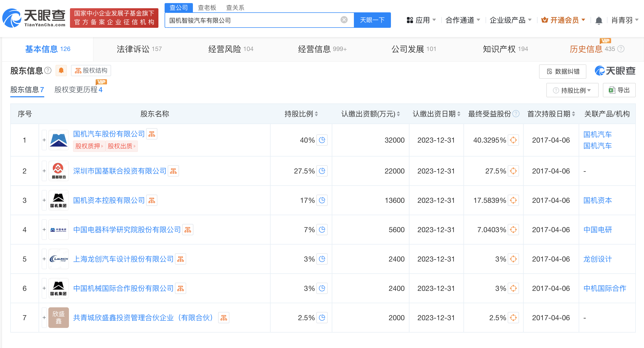The image size is (644, 348).
Task: View beneficial path for 7.0403% stake
Action: 513,230
